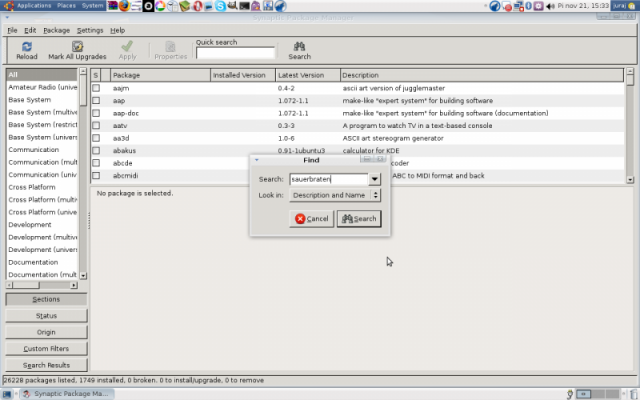The width and height of the screenshot is (640, 400).
Task: Click the Bluetooth tray icon
Action: tap(529, 6)
